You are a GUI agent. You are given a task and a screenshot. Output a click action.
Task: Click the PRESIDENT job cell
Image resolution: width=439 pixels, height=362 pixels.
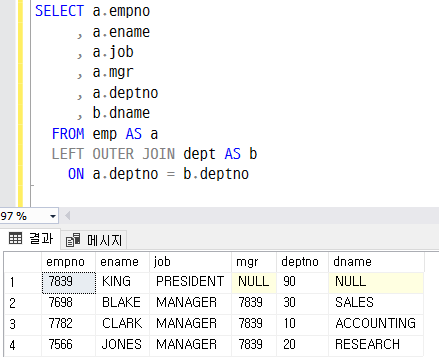pyautogui.click(x=190, y=283)
